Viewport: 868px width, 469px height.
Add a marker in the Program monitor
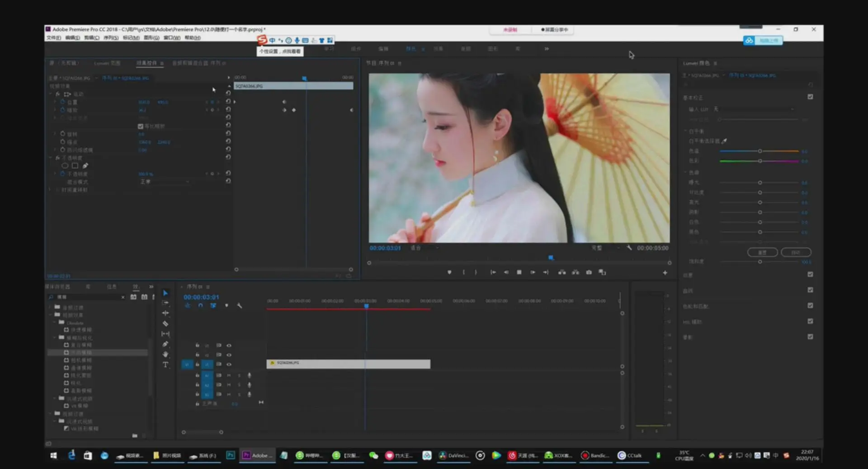pyautogui.click(x=449, y=272)
